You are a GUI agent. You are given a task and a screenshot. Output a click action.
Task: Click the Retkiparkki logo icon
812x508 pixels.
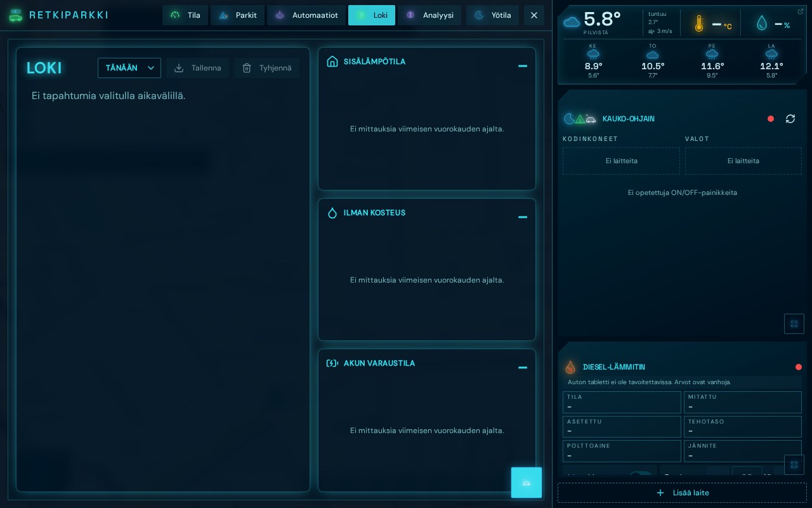(x=16, y=15)
